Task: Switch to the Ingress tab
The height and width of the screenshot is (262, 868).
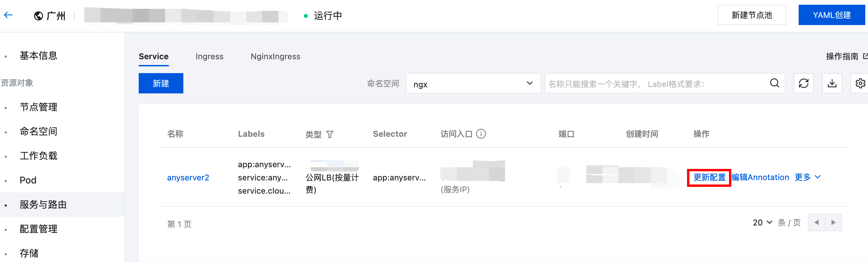Action: (x=209, y=57)
